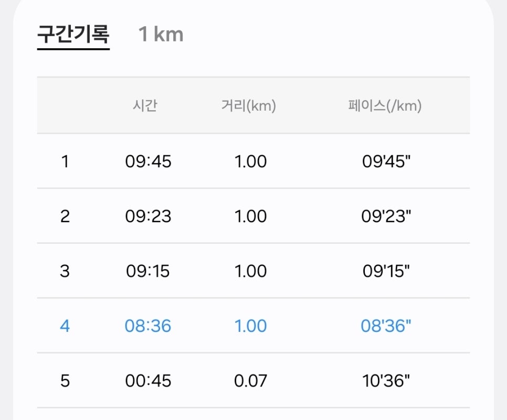
Task: Click the 0.07 distance value
Action: coord(250,381)
